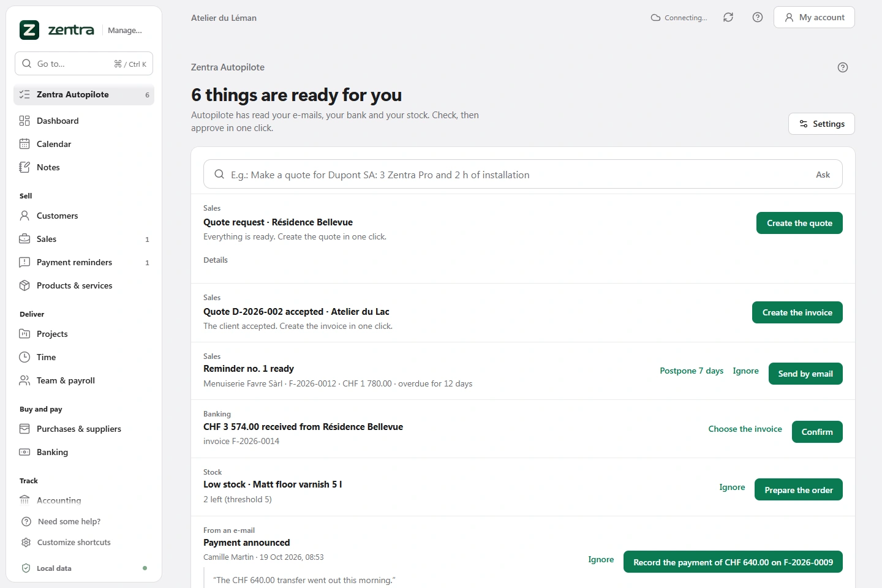The image size is (882, 588).
Task: Click the Connecting... cloud status
Action: pos(679,18)
